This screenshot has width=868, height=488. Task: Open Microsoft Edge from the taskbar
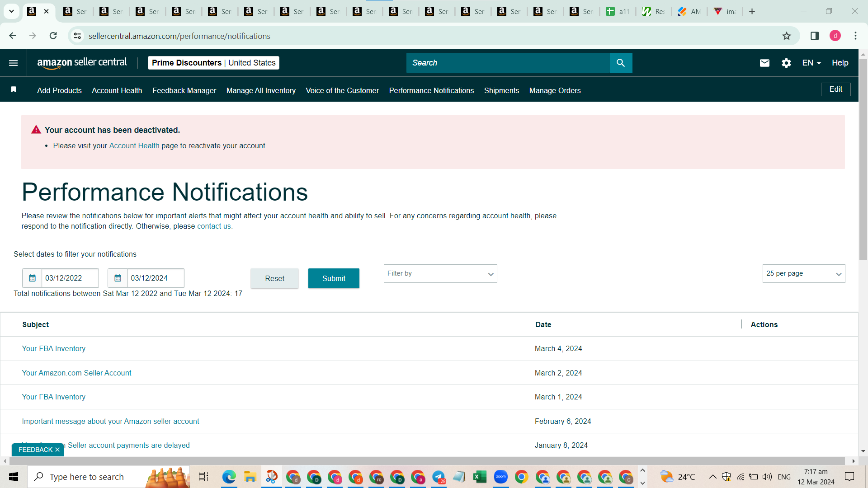[x=229, y=477]
